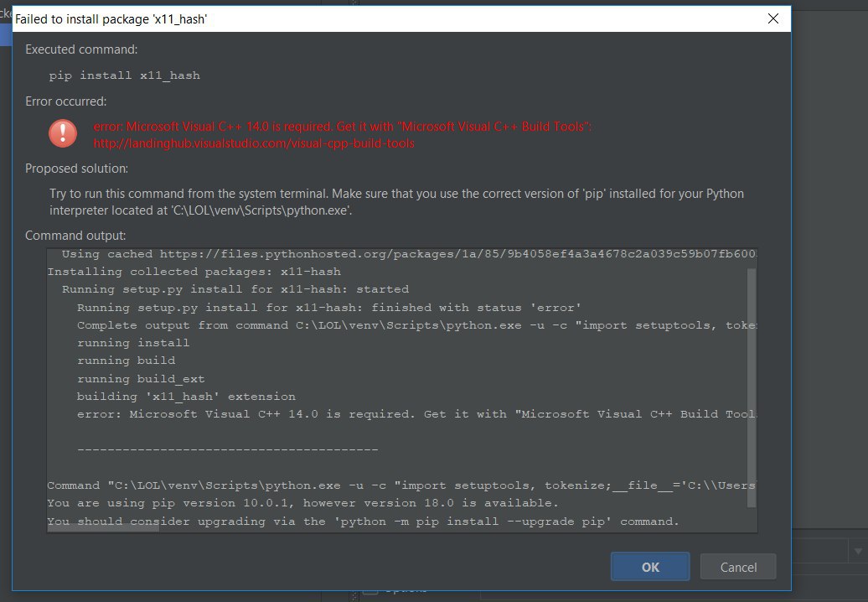Click the 'running install' output line
Screen dimensions: 868x602
point(133,343)
